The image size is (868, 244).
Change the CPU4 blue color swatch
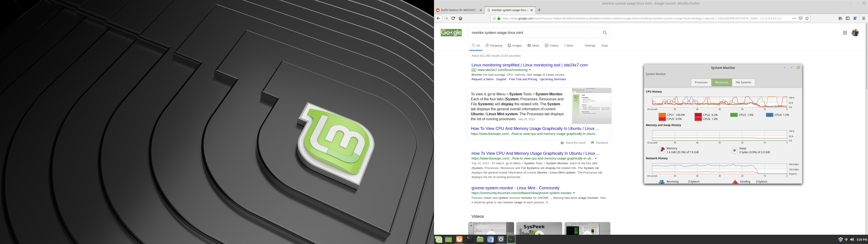coord(770,115)
